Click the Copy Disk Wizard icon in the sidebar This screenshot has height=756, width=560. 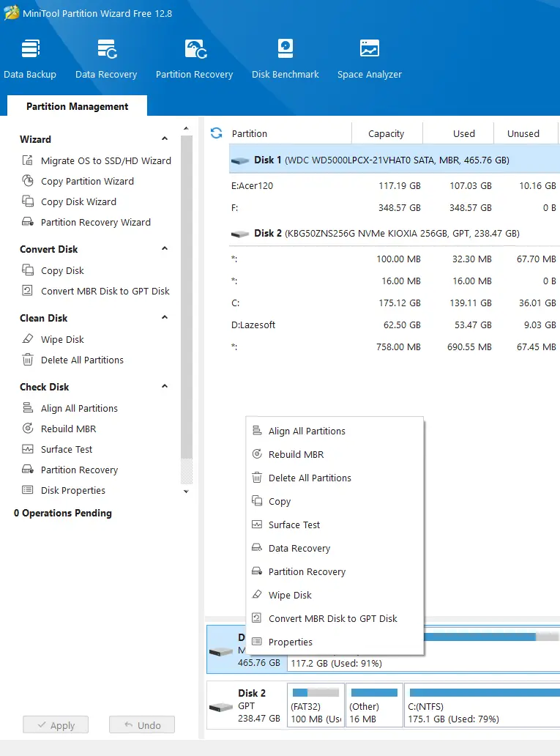tap(28, 201)
